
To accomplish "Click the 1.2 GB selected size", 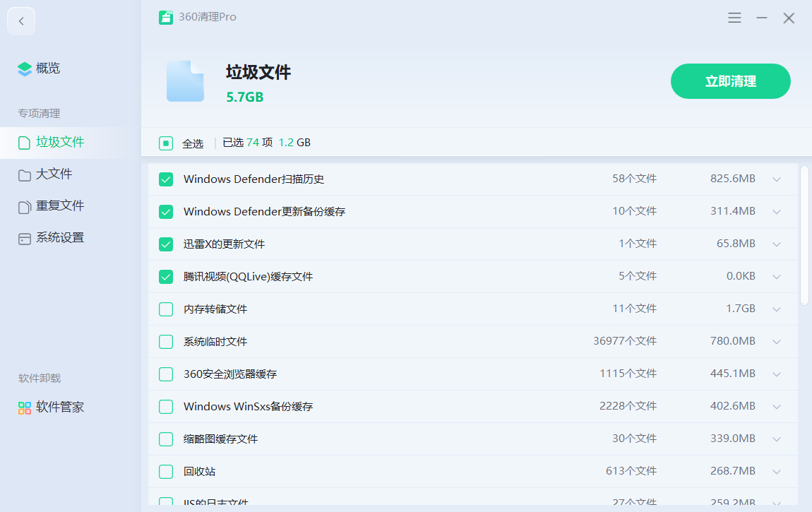I will [294, 143].
